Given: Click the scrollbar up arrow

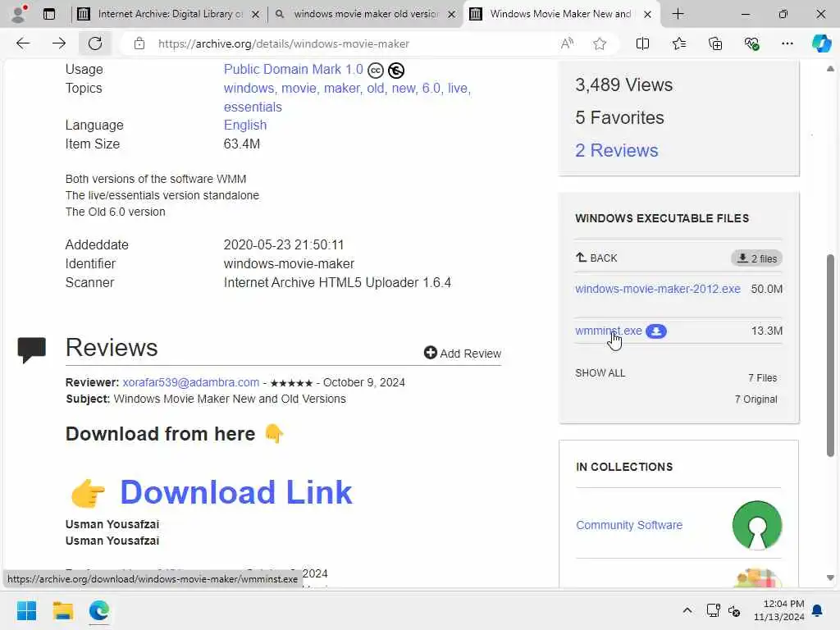Looking at the screenshot, I should click(x=830, y=69).
